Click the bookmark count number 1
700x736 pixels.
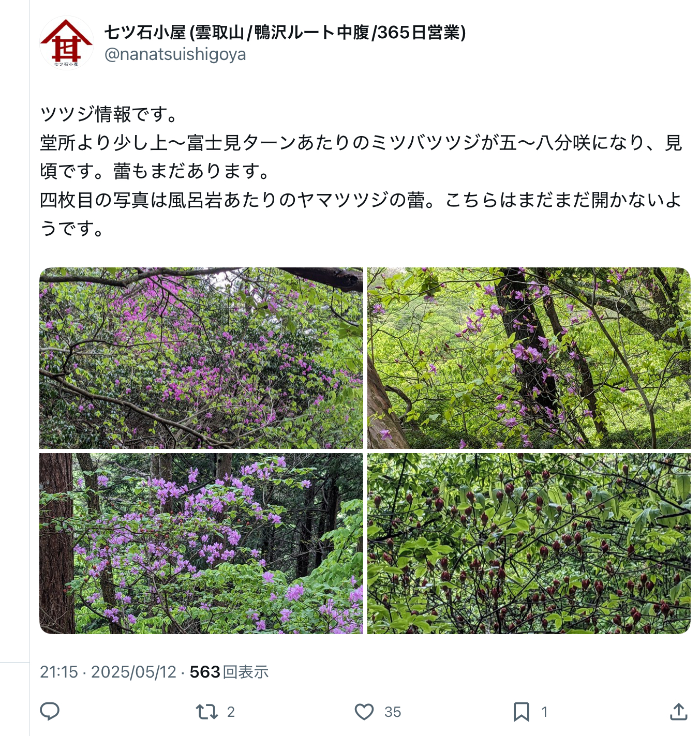[x=544, y=712]
